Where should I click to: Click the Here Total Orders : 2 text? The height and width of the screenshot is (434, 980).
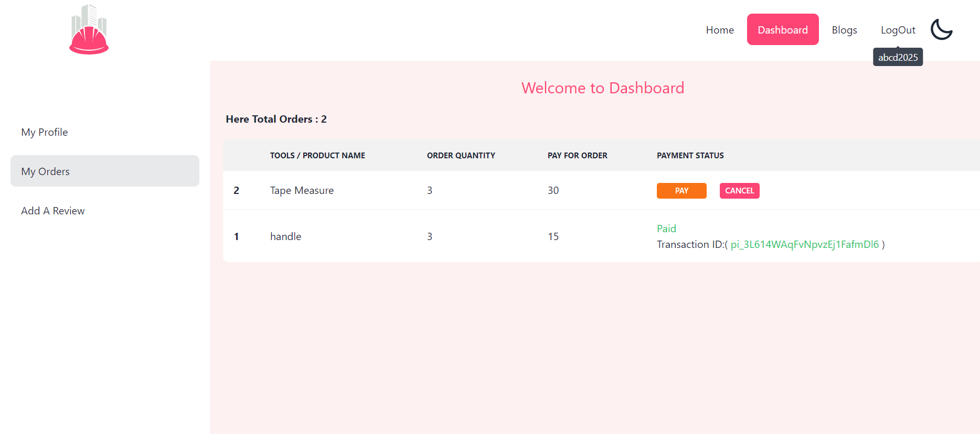(276, 119)
